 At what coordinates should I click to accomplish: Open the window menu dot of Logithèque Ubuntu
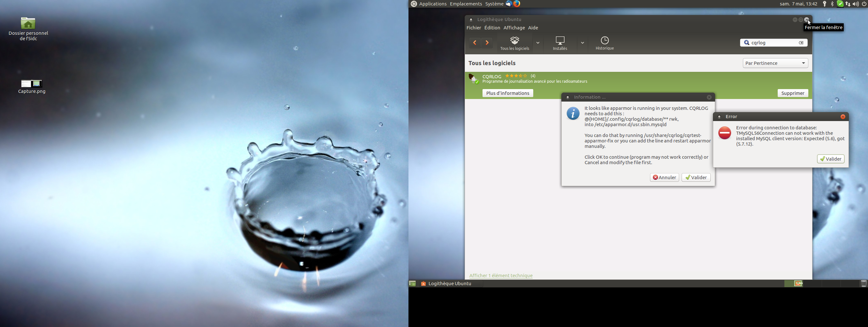pos(471,20)
